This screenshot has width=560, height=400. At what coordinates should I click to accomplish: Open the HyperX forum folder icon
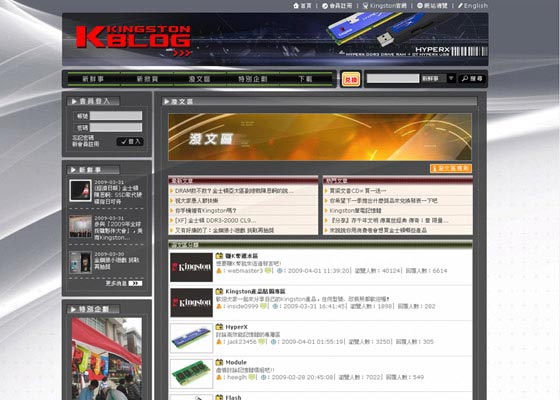pyautogui.click(x=219, y=327)
